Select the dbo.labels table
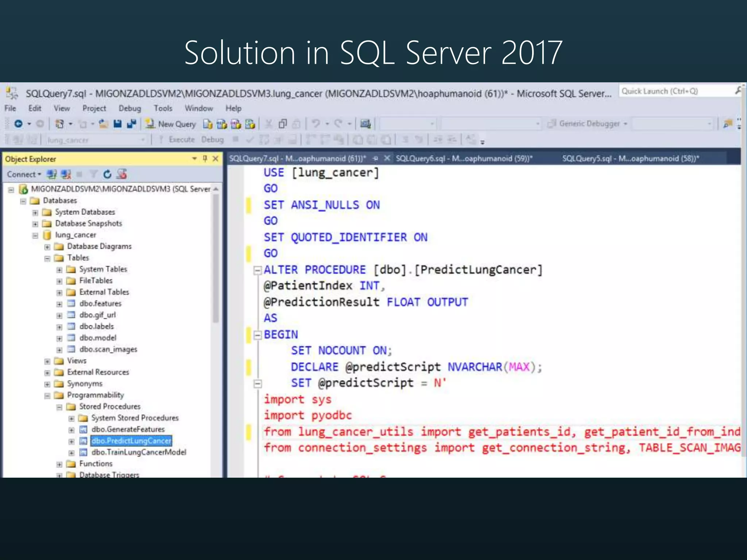 [97, 326]
